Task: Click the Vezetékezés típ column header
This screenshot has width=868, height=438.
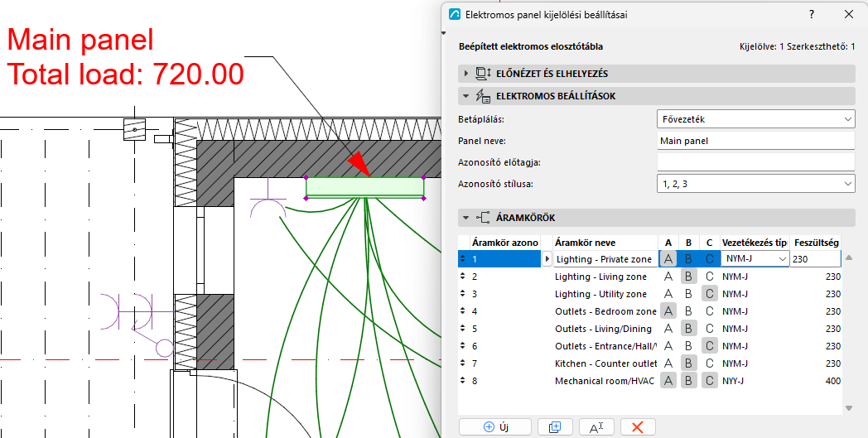Action: click(755, 243)
